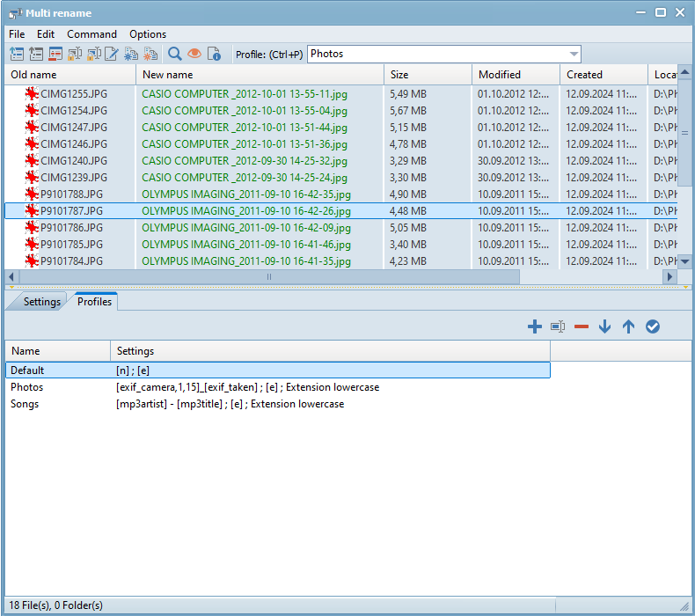695x616 pixels.
Task: Click the file info toolbar icon
Action: click(214, 54)
